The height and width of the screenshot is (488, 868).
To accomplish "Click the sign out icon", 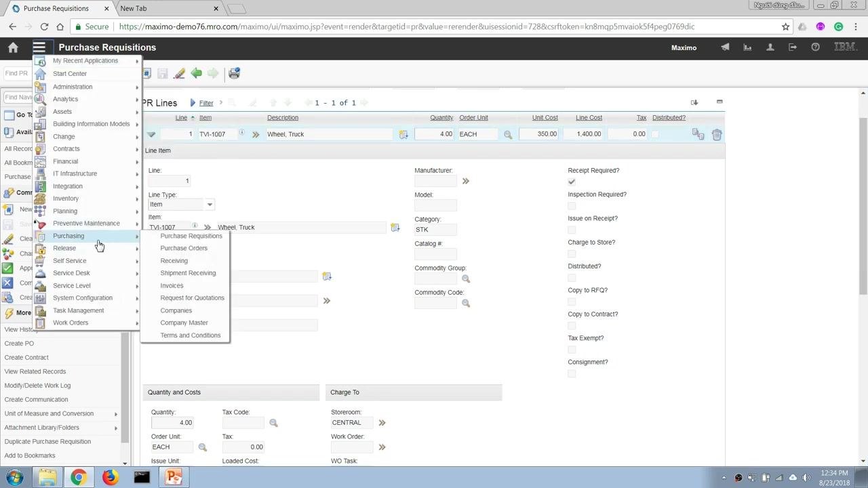I will pyautogui.click(x=793, y=47).
